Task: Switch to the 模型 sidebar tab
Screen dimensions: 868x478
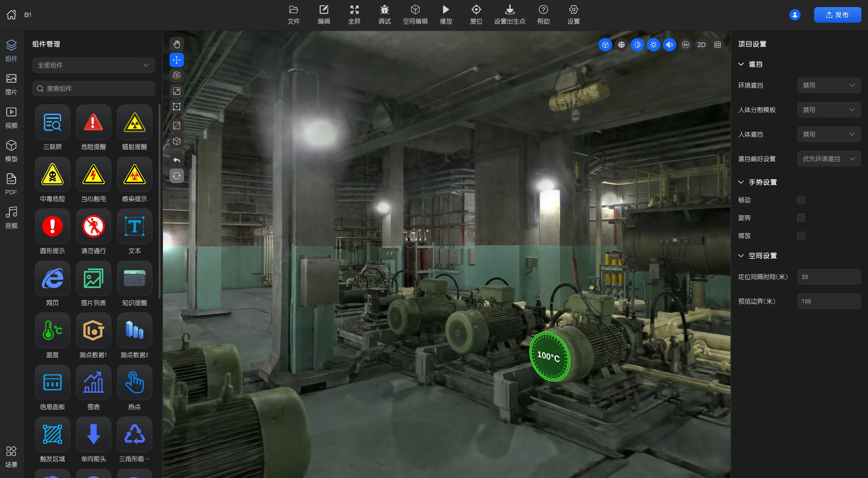Action: pos(11,151)
